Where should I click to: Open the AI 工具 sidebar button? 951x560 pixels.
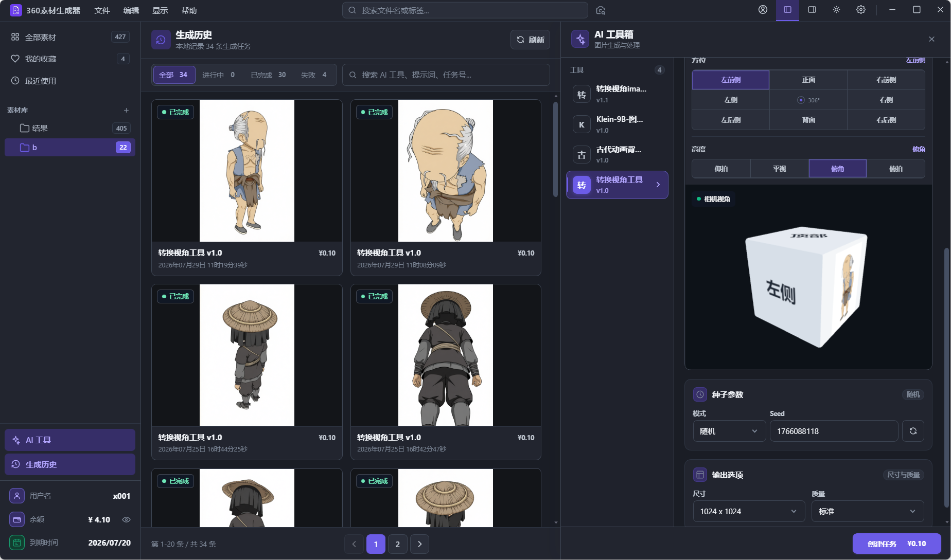pos(70,440)
